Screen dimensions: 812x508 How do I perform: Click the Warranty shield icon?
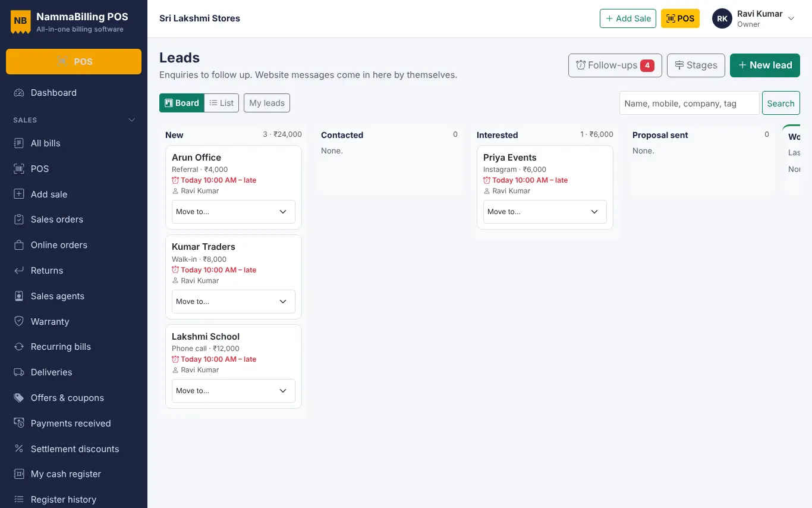click(19, 322)
